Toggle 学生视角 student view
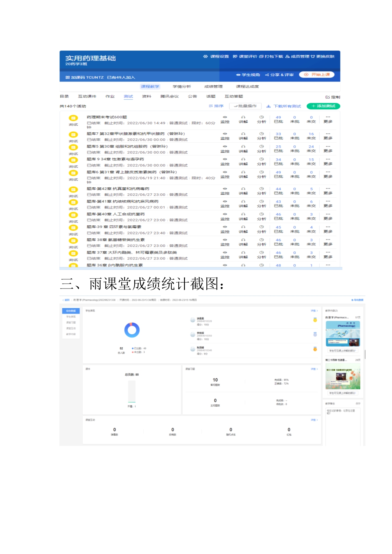Image resolution: width=392 pixels, height=554 pixels. tap(248, 75)
